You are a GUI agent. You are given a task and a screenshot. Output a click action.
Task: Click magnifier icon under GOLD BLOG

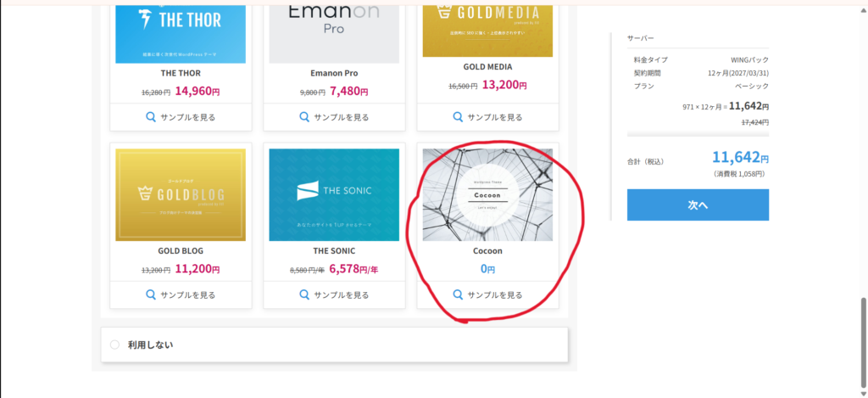pos(151,294)
